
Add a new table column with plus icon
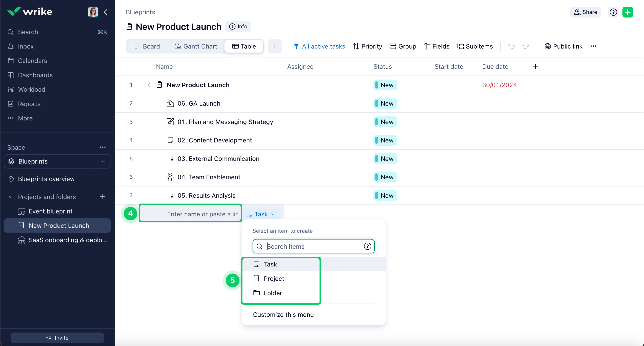tap(535, 67)
